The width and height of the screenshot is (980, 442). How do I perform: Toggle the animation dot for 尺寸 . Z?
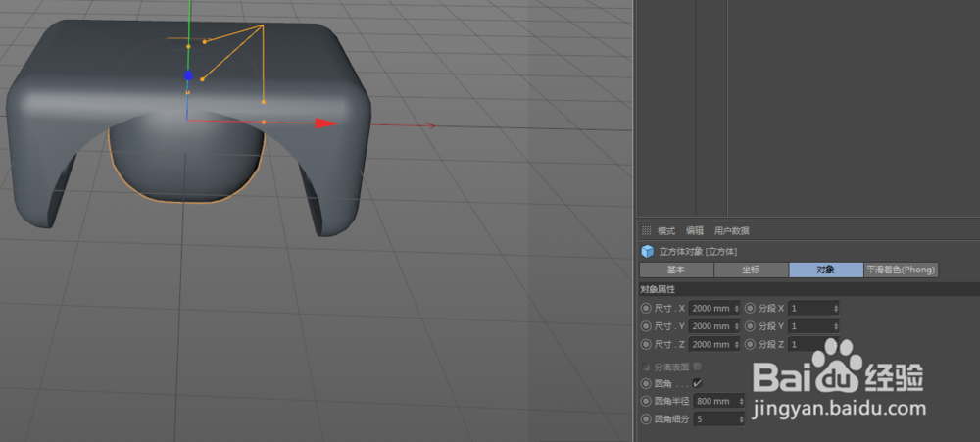click(646, 344)
